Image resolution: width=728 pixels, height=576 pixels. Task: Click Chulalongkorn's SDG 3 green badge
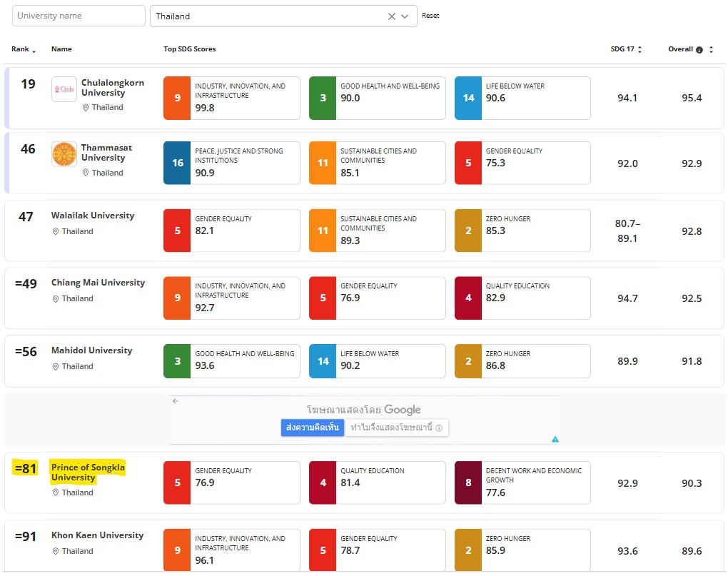tap(323, 98)
